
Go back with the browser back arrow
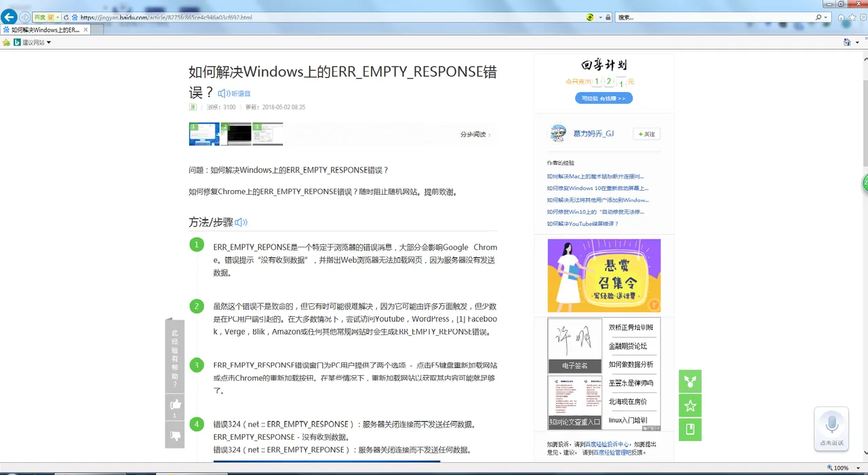[9, 17]
